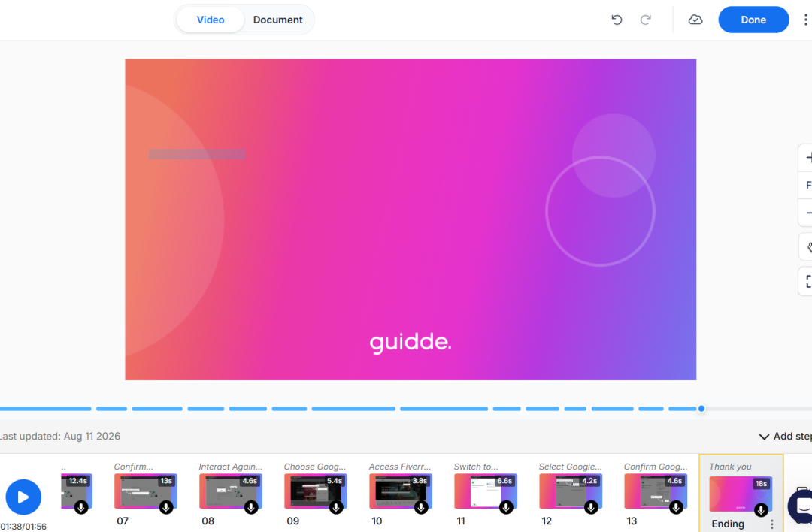Click microphone icon on step 10
Image resolution: width=812 pixels, height=532 pixels.
[x=421, y=507]
